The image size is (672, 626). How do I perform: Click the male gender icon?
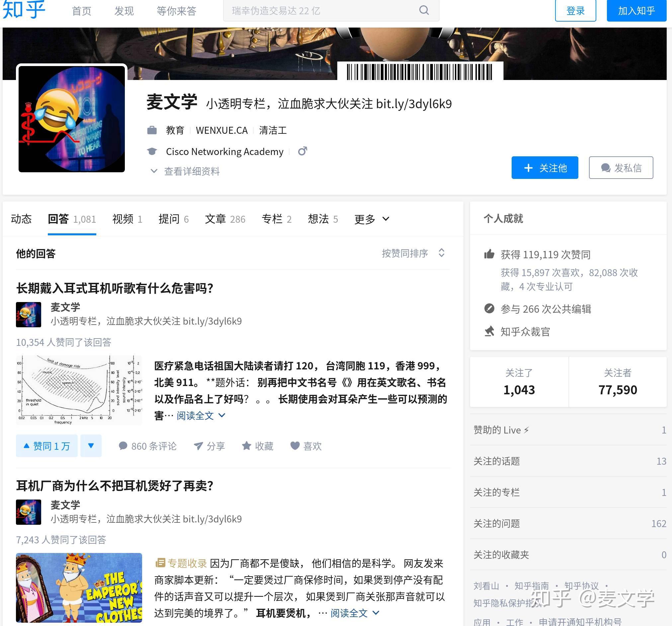[x=302, y=151]
